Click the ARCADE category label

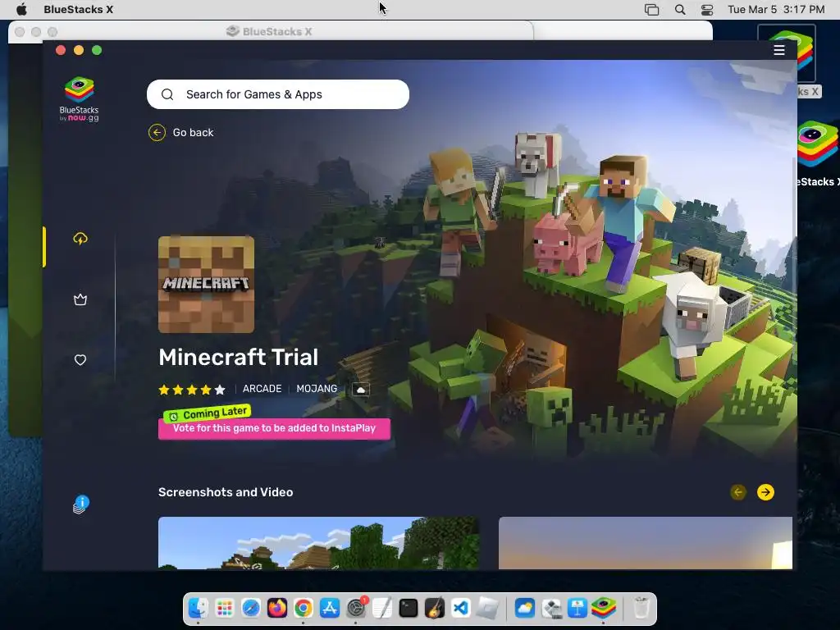pos(262,389)
